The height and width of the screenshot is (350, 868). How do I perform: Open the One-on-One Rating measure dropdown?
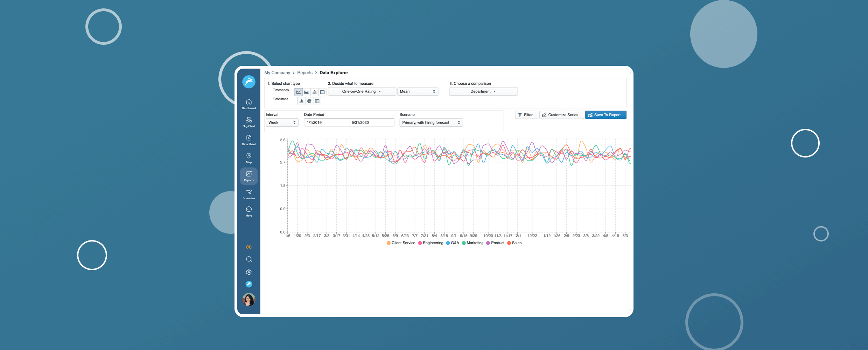click(362, 91)
